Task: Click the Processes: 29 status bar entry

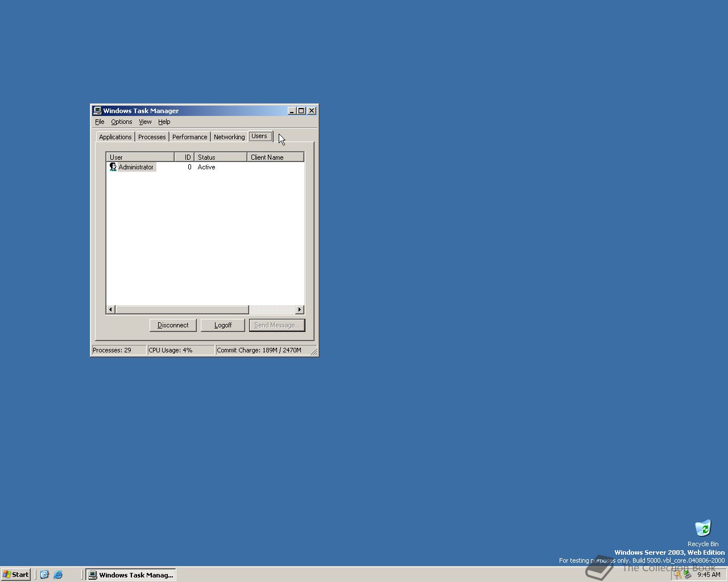Action: [118, 350]
